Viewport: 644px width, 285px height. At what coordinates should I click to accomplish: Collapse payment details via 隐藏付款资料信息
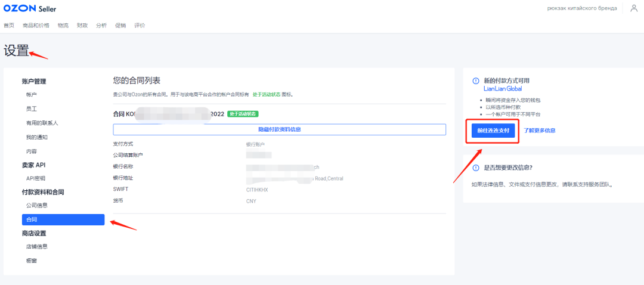[x=279, y=129]
